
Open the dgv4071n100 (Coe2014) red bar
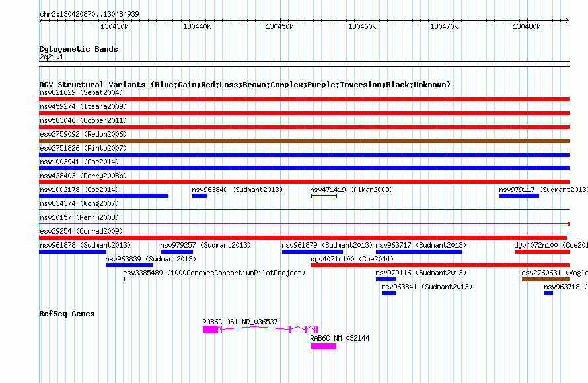click(x=440, y=265)
